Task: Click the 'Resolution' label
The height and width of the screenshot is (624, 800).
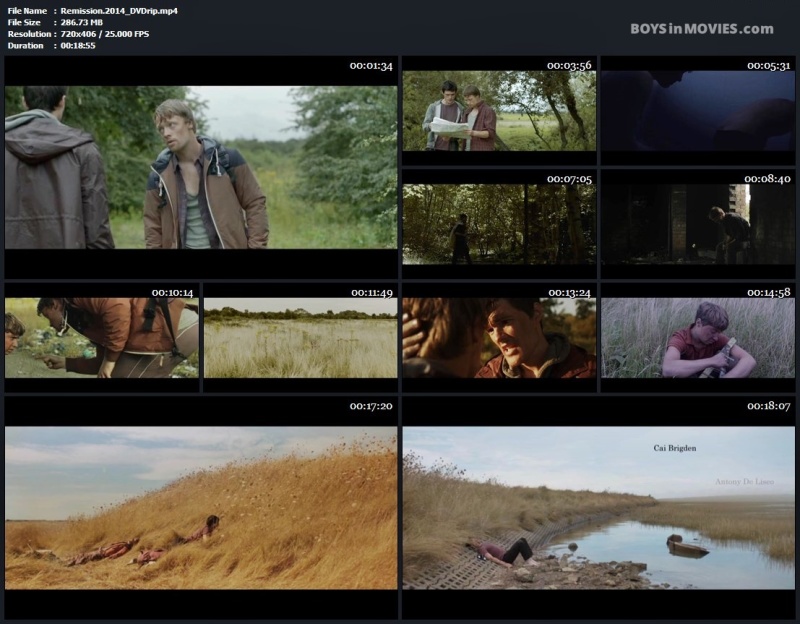Action: click(x=29, y=34)
